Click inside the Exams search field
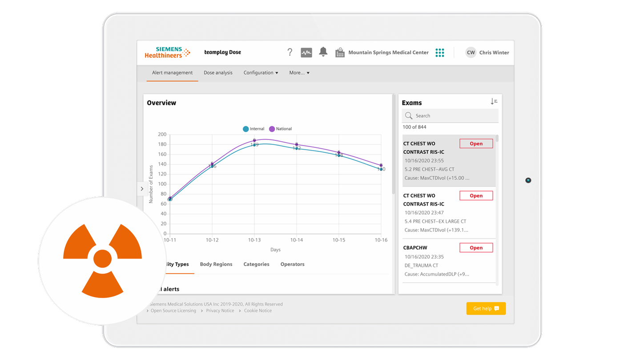The height and width of the screenshot is (362, 644). pos(449,115)
